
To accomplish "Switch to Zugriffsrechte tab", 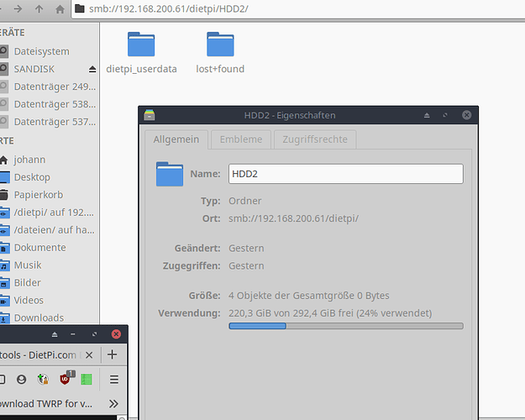I will (315, 139).
